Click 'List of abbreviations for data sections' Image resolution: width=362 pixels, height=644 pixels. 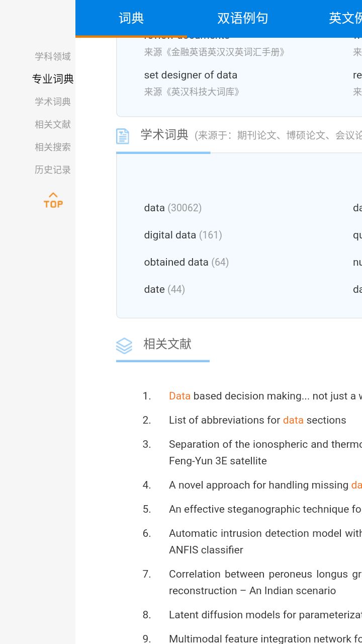point(257,420)
